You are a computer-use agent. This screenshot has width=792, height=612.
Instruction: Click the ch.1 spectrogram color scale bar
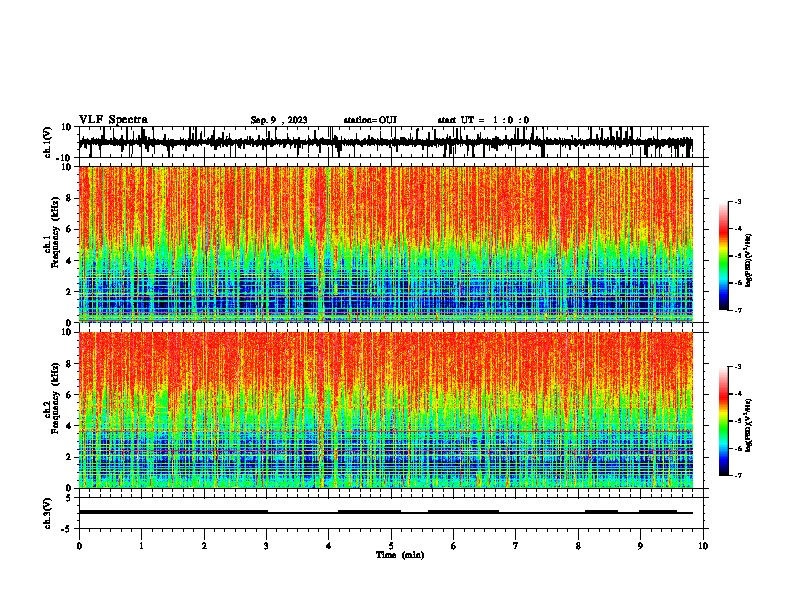pos(724,256)
